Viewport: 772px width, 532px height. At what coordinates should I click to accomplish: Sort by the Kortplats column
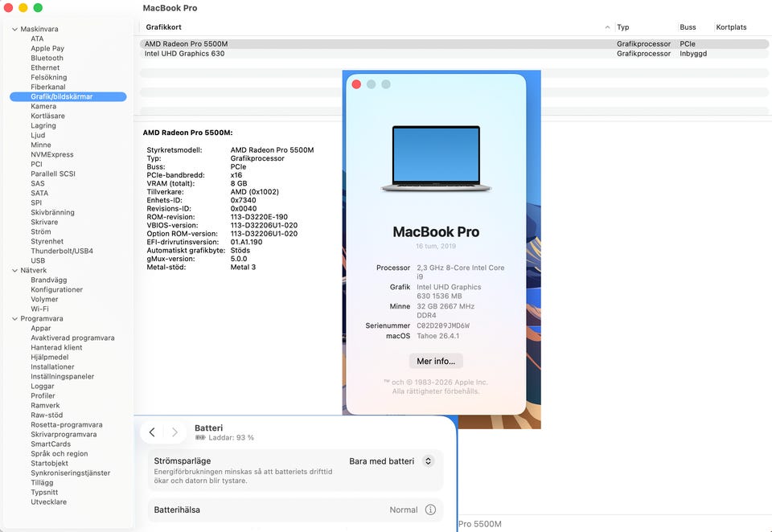[x=731, y=27]
